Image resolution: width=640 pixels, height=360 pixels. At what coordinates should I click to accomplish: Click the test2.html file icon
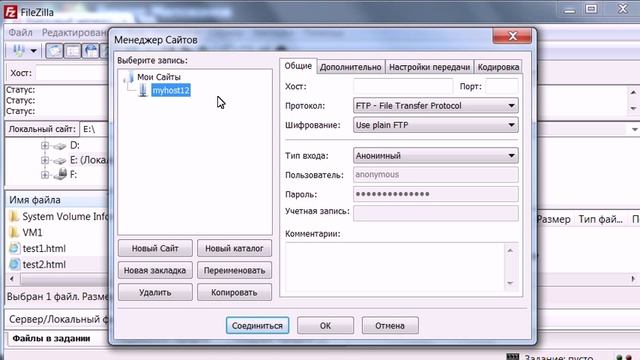point(14,264)
